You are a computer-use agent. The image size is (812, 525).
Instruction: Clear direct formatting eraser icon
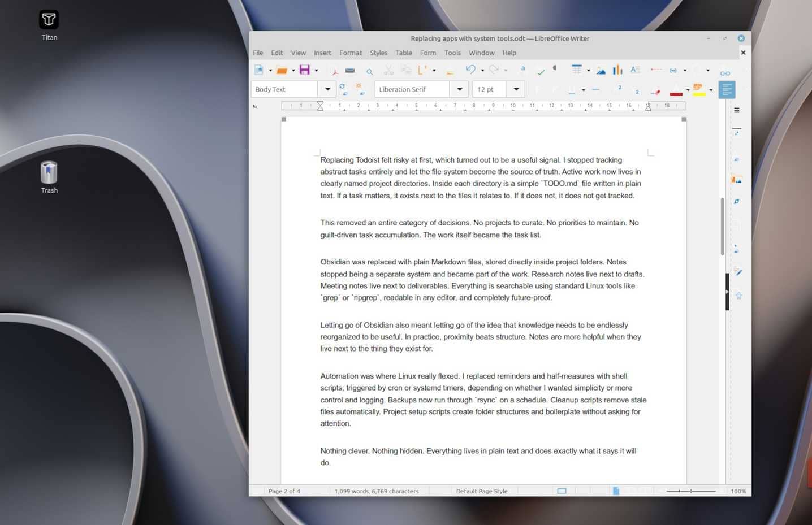point(655,90)
